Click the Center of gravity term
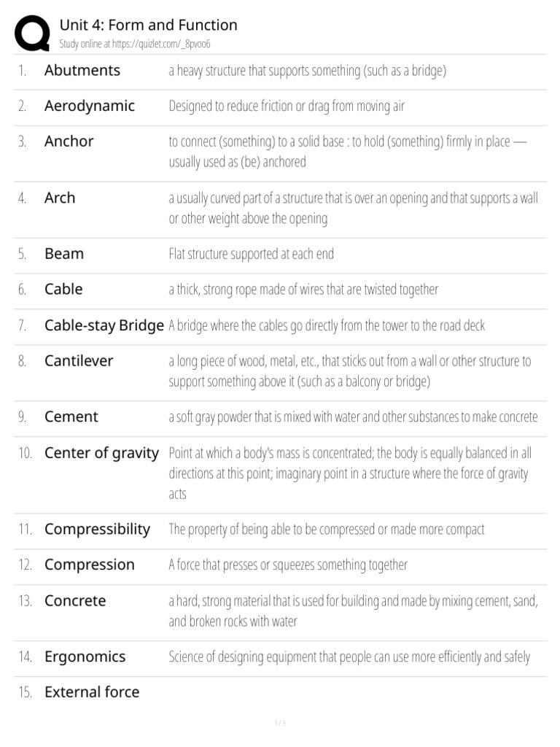This screenshot has height=747, width=560. (x=102, y=453)
